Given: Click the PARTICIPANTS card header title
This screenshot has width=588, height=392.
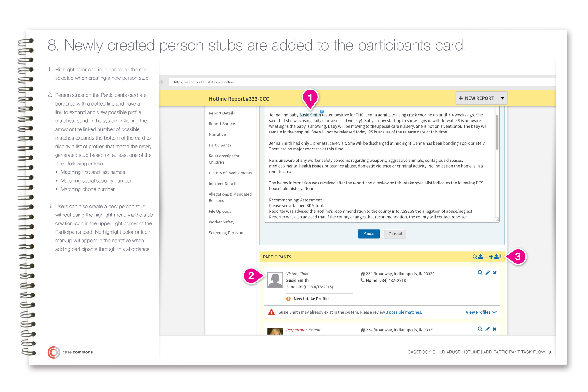Looking at the screenshot, I should coord(277,257).
